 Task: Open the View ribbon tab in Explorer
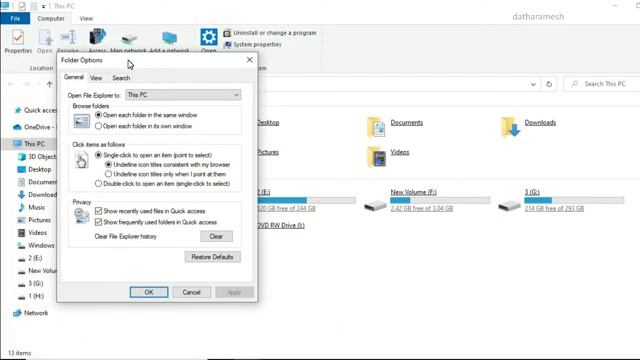(86, 18)
